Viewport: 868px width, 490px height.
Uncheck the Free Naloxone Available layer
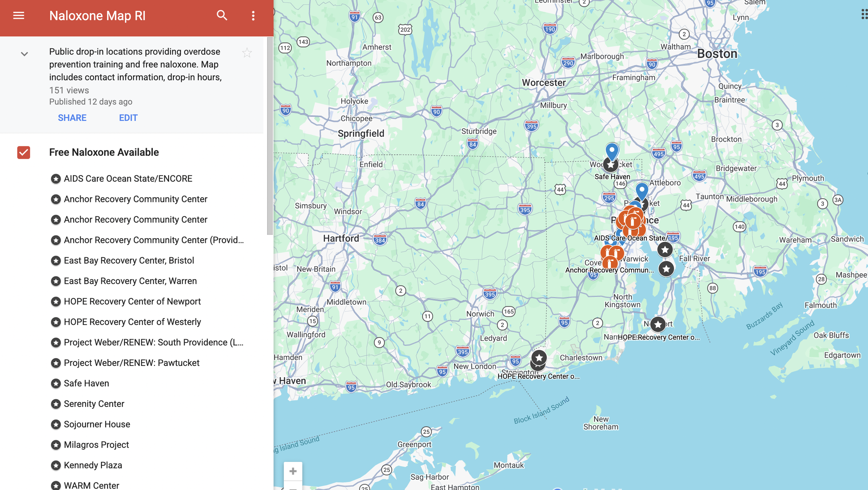(x=24, y=152)
